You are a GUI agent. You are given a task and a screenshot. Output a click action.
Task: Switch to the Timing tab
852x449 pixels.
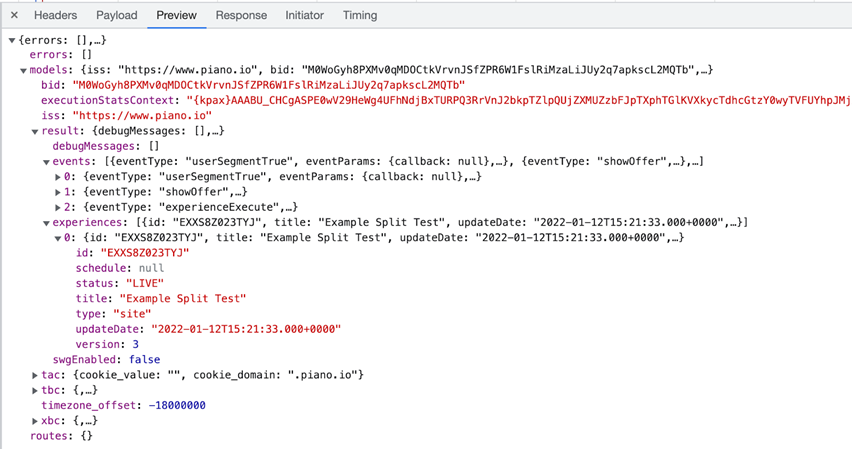pyautogui.click(x=360, y=15)
